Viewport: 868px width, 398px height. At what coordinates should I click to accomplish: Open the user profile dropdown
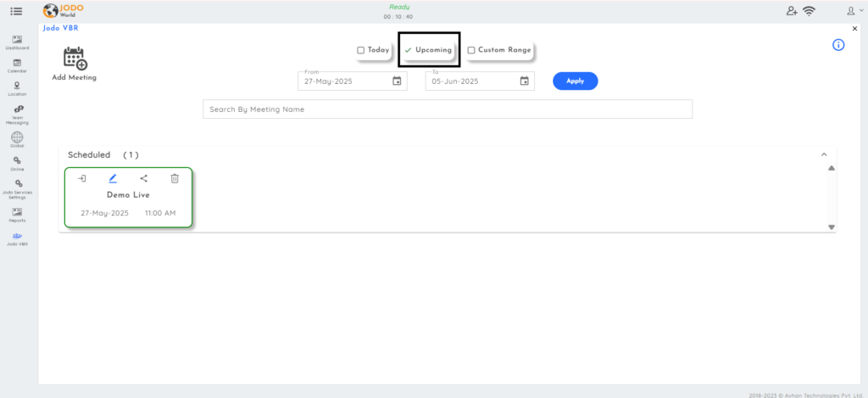854,10
